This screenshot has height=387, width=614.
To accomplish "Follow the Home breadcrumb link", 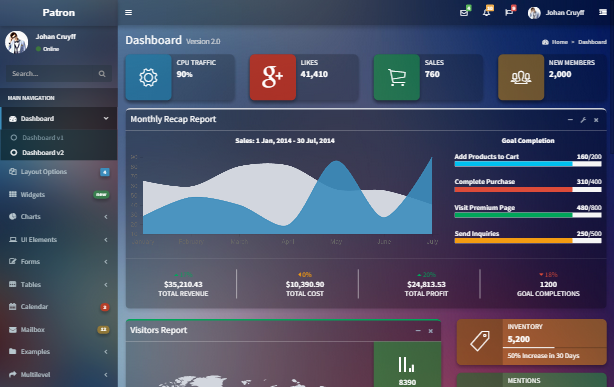I will click(x=560, y=42).
